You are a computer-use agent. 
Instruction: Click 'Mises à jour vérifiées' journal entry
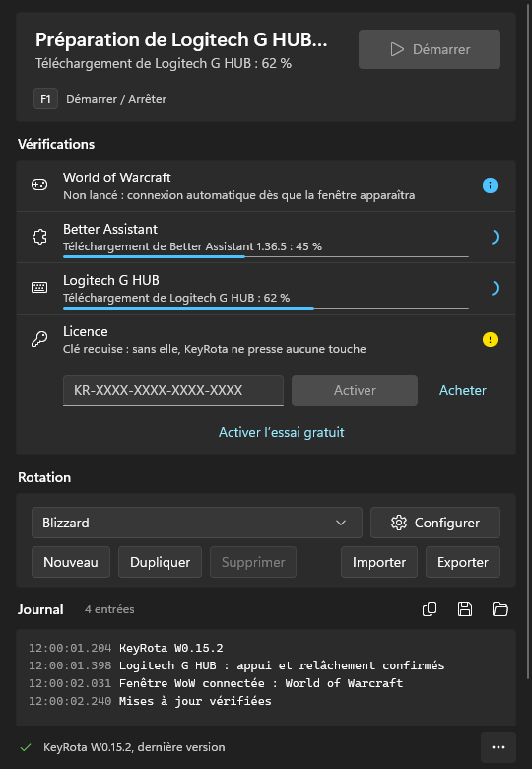(x=195, y=701)
